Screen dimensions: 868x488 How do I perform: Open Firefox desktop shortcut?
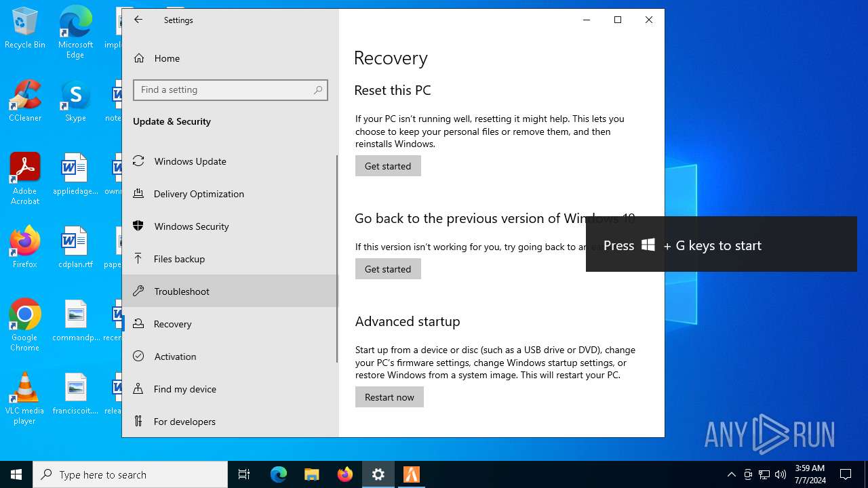coord(25,248)
